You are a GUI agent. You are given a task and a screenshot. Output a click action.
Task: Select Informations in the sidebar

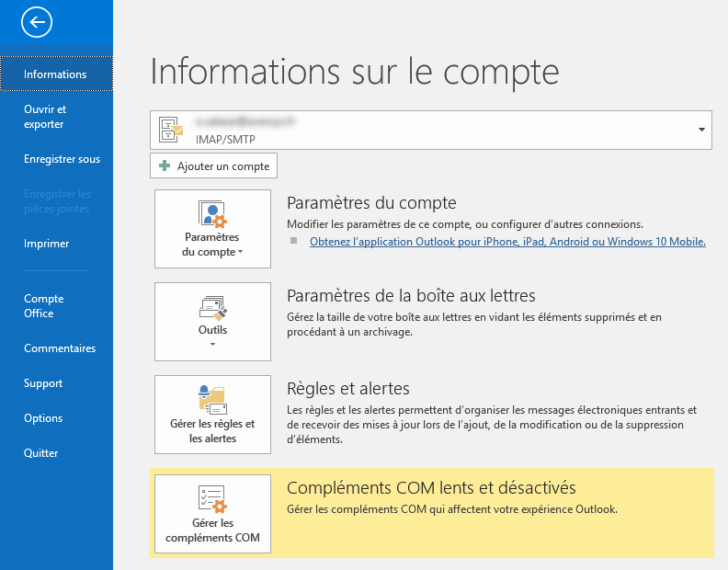point(55,74)
